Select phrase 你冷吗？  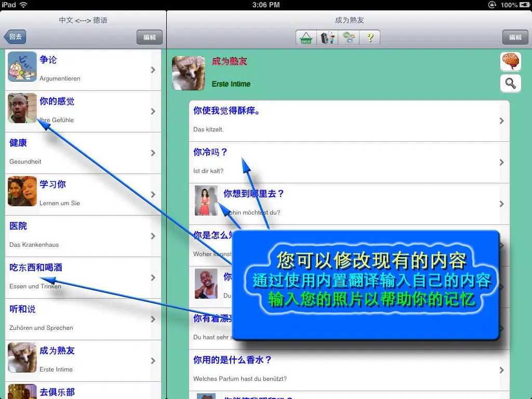coord(210,152)
